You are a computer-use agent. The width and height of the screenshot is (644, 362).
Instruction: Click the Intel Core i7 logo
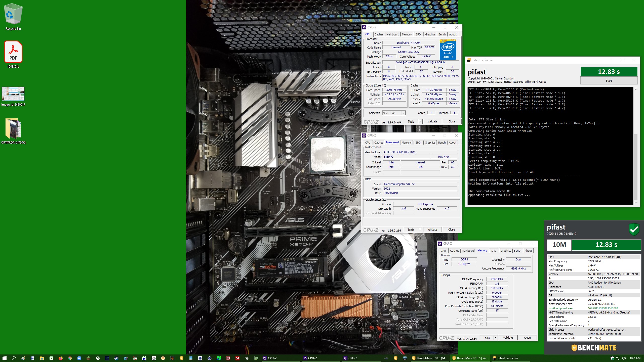448,50
